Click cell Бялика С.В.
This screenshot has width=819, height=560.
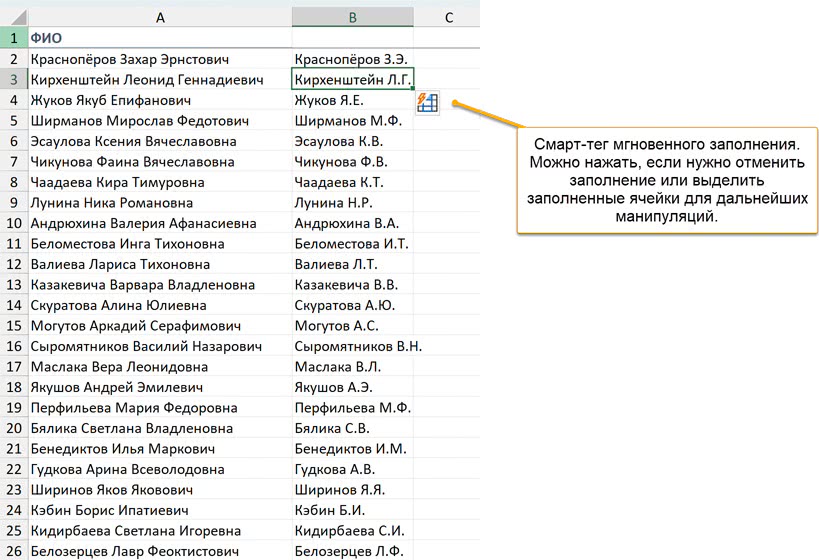pos(353,428)
